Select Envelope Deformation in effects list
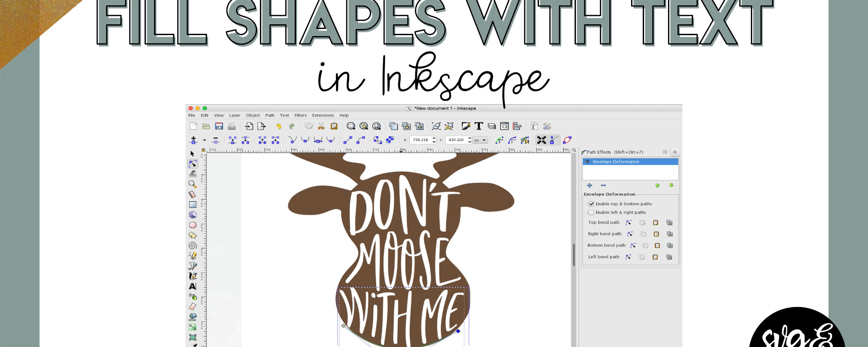Screen dimensions: 868x347 pyautogui.click(x=630, y=162)
